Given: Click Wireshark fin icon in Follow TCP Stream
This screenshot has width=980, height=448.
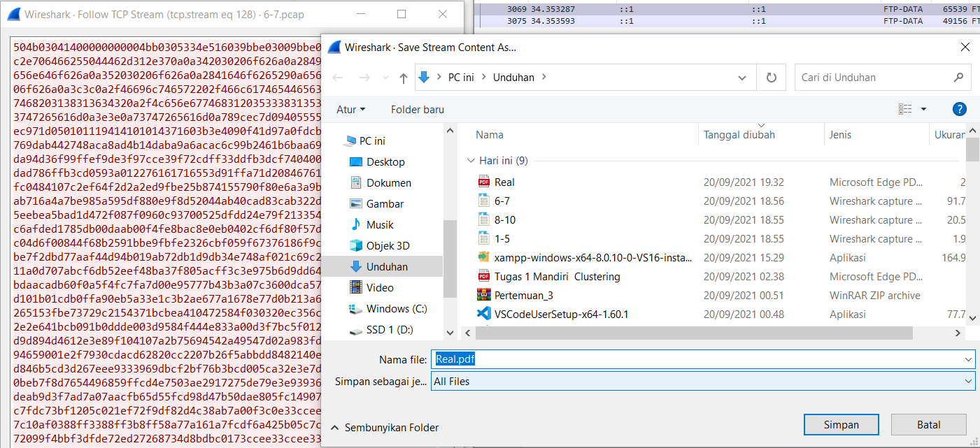Looking at the screenshot, I should click(x=13, y=14).
